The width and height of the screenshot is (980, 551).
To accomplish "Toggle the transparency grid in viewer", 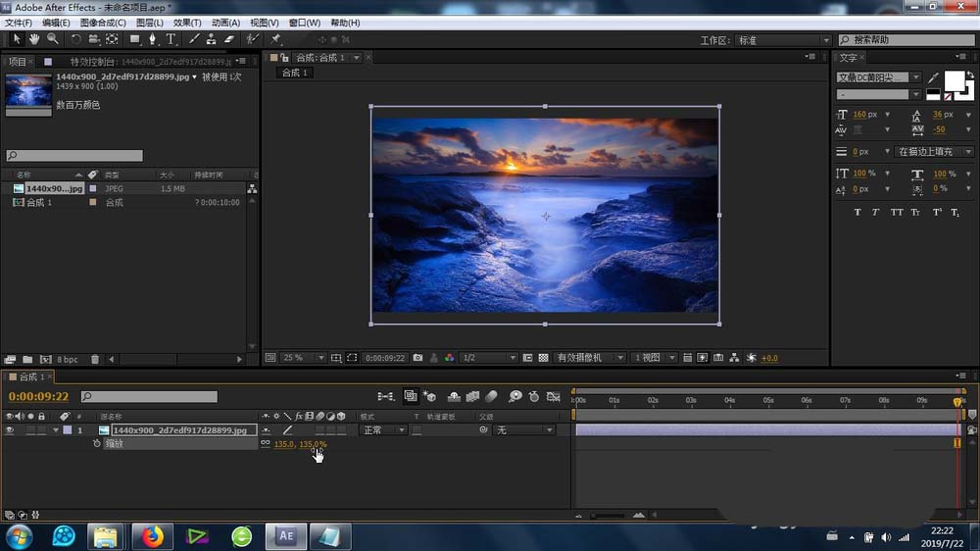I will pos(543,358).
